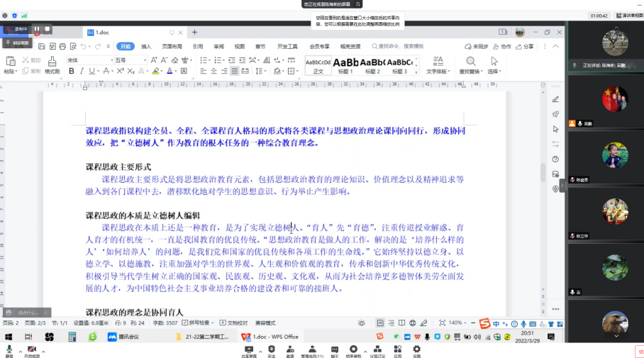The height and width of the screenshot is (358, 644).
Task: Click the Format Painter (格式刷) tool
Action: 52,66
